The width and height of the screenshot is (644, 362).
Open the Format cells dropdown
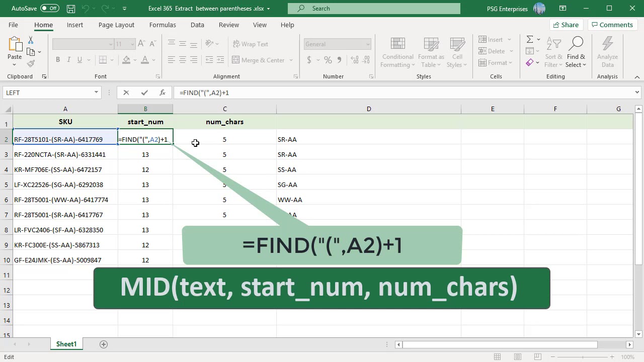point(496,63)
